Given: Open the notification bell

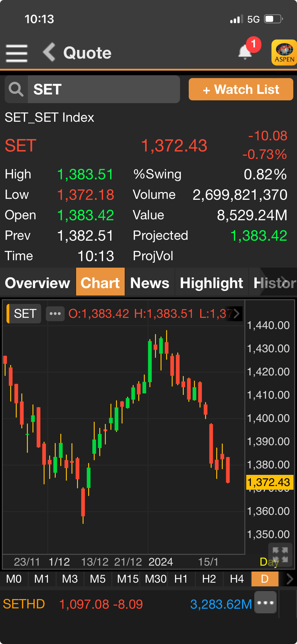Looking at the screenshot, I should [246, 52].
